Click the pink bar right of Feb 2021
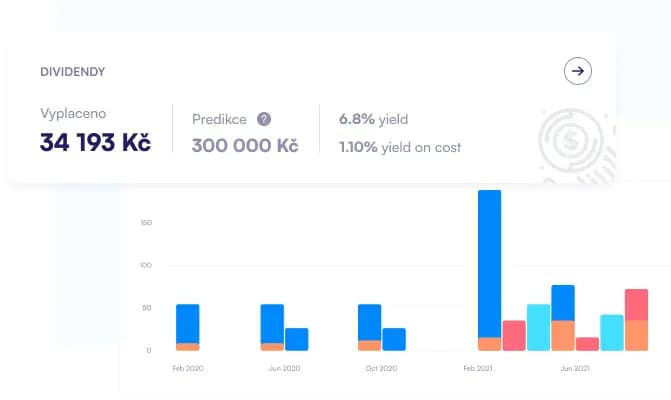The image size is (671, 400). [x=514, y=335]
